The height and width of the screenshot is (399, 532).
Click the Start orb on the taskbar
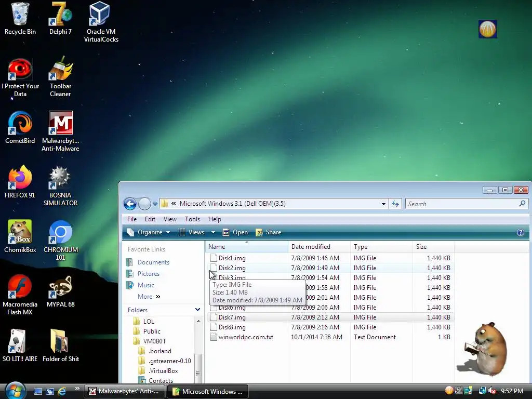click(15, 391)
